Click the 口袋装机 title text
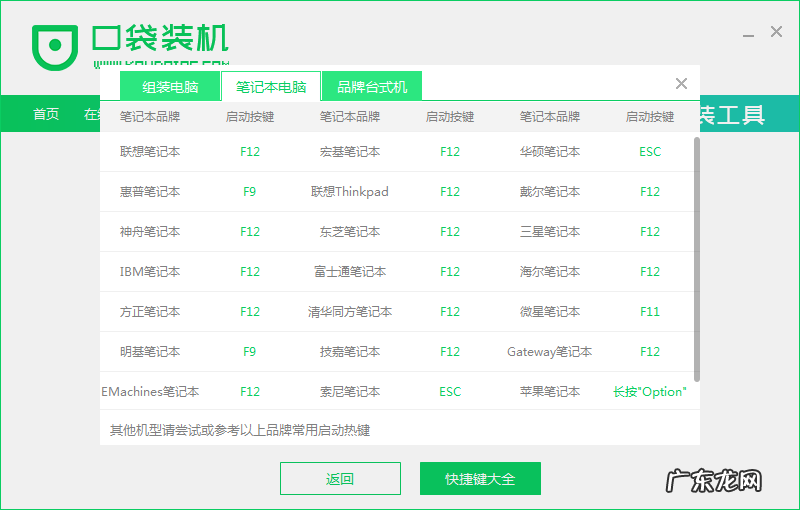The height and width of the screenshot is (510, 800). click(160, 38)
